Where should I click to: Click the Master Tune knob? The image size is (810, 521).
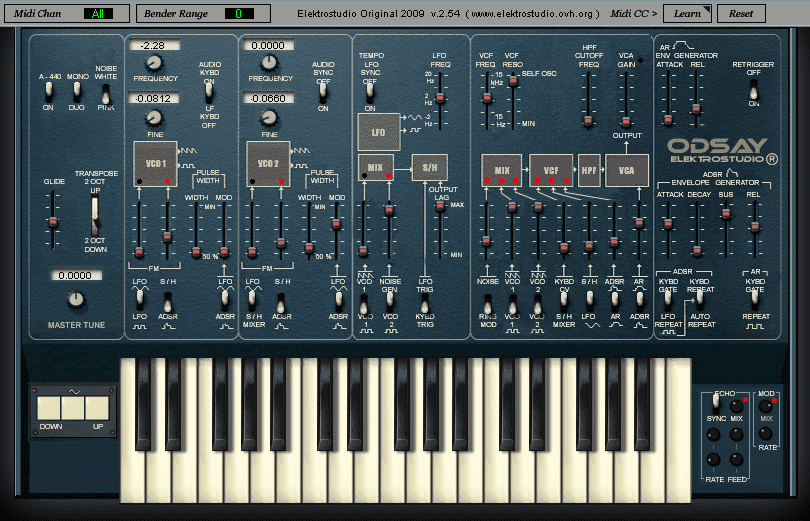pyautogui.click(x=76, y=299)
